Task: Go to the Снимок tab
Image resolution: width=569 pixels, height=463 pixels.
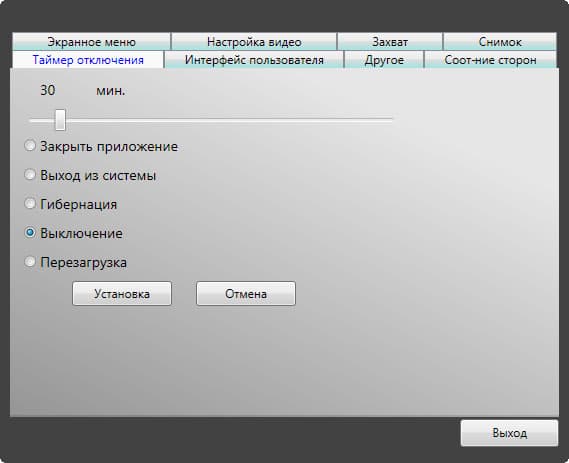Action: (x=500, y=42)
